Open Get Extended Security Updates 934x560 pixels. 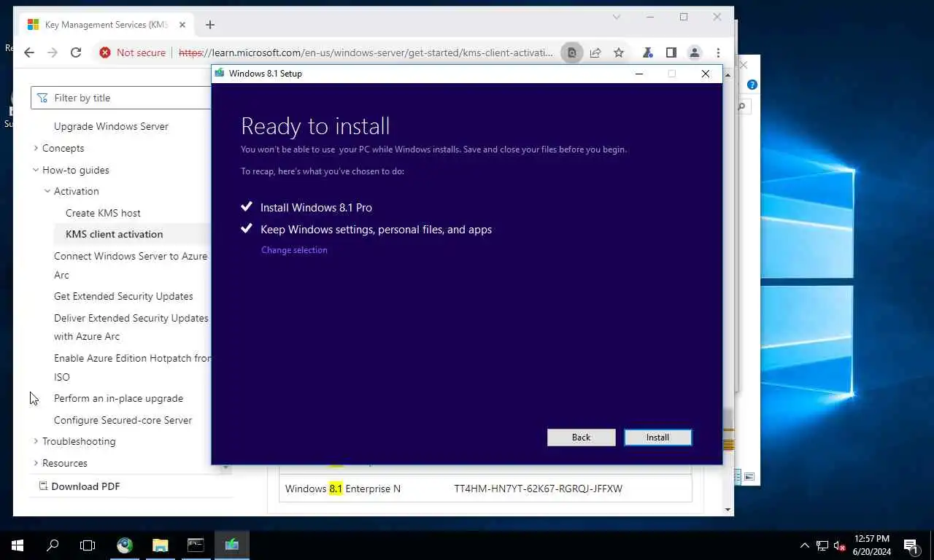(x=123, y=296)
